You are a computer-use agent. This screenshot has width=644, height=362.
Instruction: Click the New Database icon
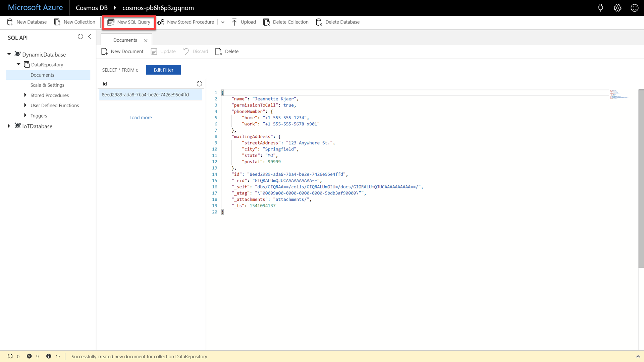point(10,22)
